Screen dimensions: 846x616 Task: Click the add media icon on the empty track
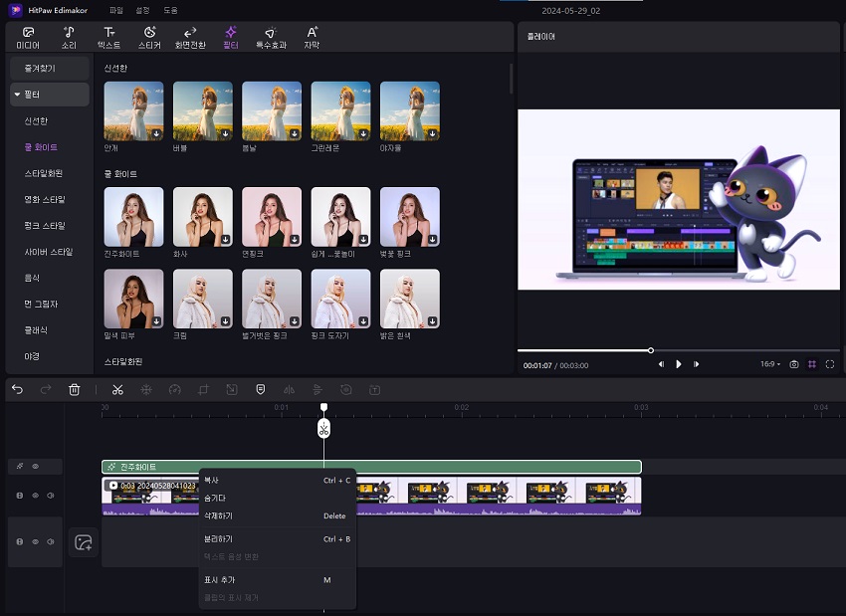coord(83,542)
